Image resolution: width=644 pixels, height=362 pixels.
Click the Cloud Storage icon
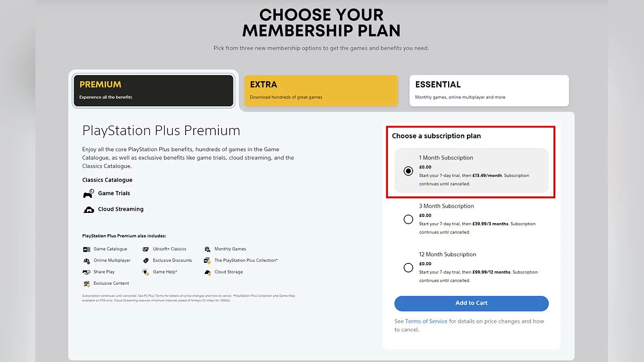point(207,272)
